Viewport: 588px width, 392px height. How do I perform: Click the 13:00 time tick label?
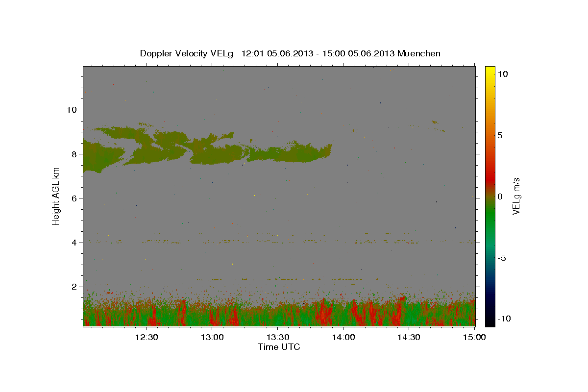[x=212, y=338]
